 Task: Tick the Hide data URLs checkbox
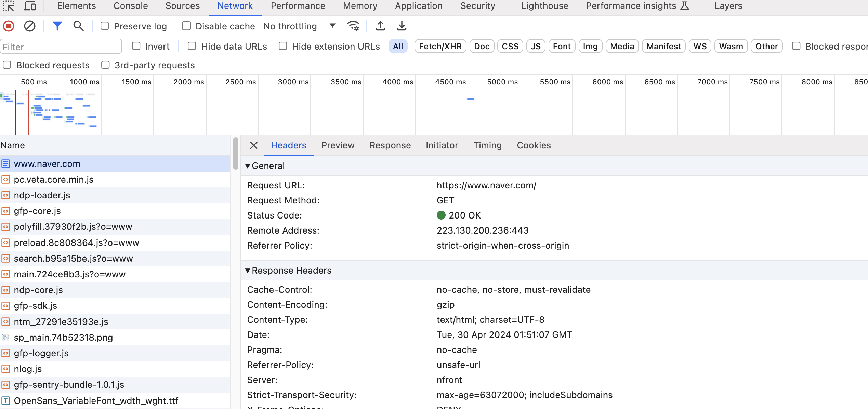coord(192,46)
